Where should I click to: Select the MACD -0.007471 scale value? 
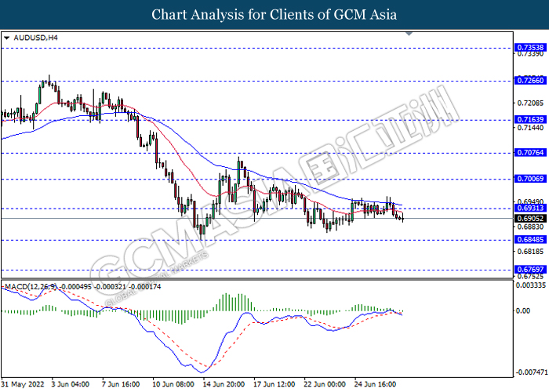point(532,372)
